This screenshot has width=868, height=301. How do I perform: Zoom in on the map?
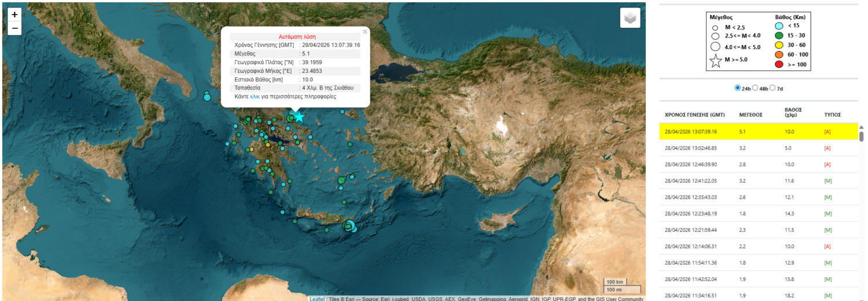coord(14,14)
